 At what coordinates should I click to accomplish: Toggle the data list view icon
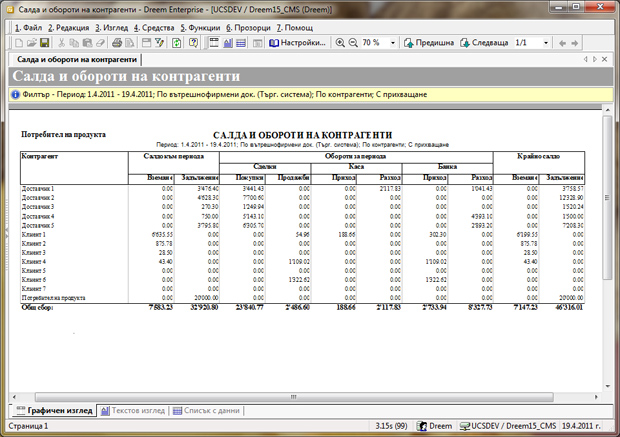click(240, 43)
